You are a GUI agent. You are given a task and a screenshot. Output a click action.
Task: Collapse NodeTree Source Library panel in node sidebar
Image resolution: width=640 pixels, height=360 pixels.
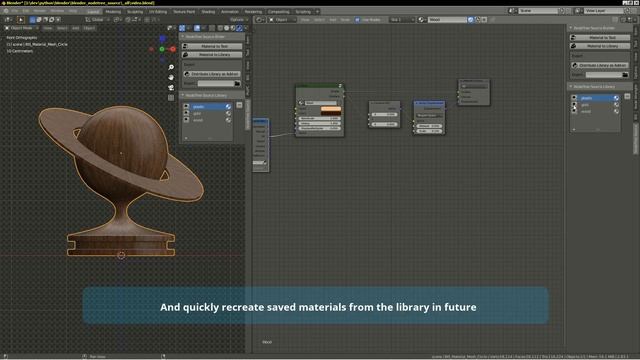571,87
